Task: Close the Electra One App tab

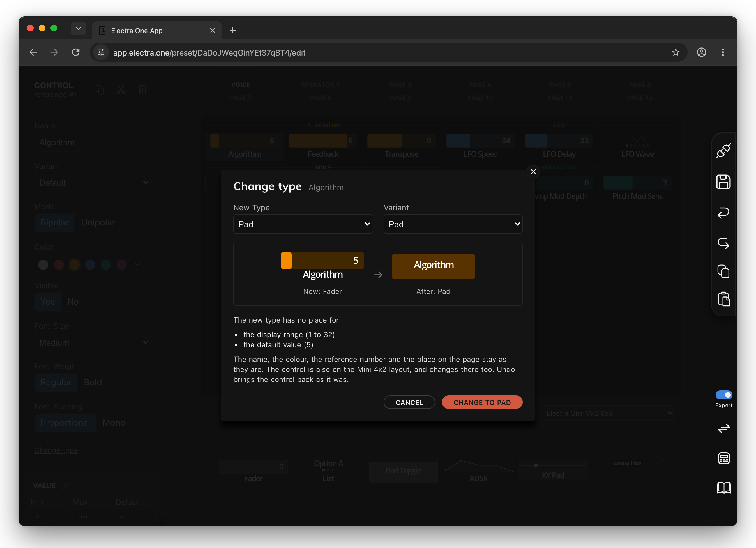Action: point(212,30)
